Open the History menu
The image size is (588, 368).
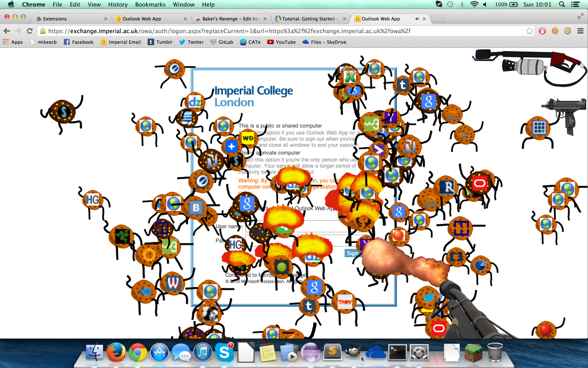pos(118,4)
